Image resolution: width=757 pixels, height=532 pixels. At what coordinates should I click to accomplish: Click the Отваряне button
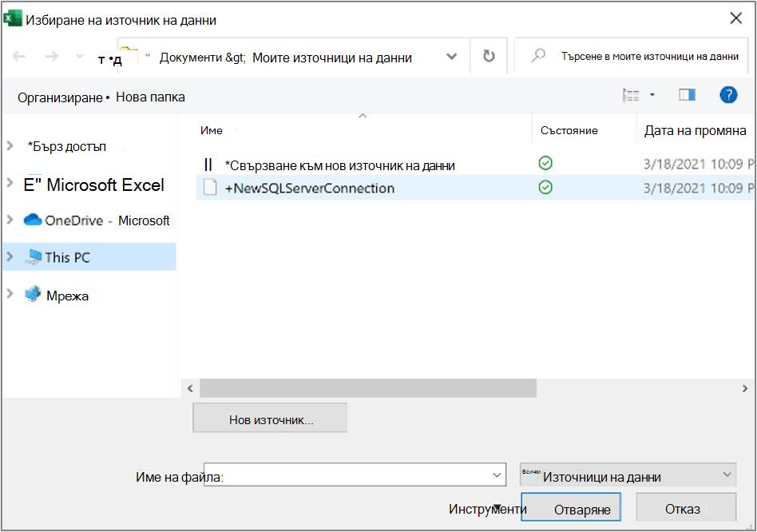[571, 507]
